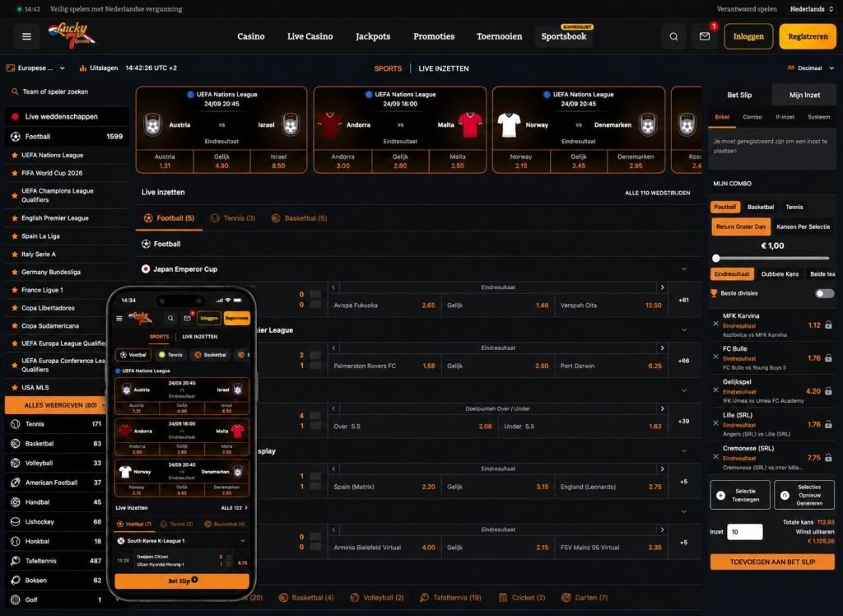This screenshot has width=843, height=616.
Task: Click the Live weddenschappen red dot item
Action: pyautogui.click(x=68, y=116)
